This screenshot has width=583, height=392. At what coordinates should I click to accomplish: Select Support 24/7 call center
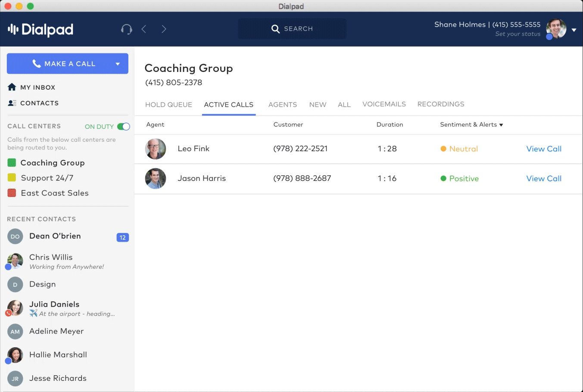point(47,178)
